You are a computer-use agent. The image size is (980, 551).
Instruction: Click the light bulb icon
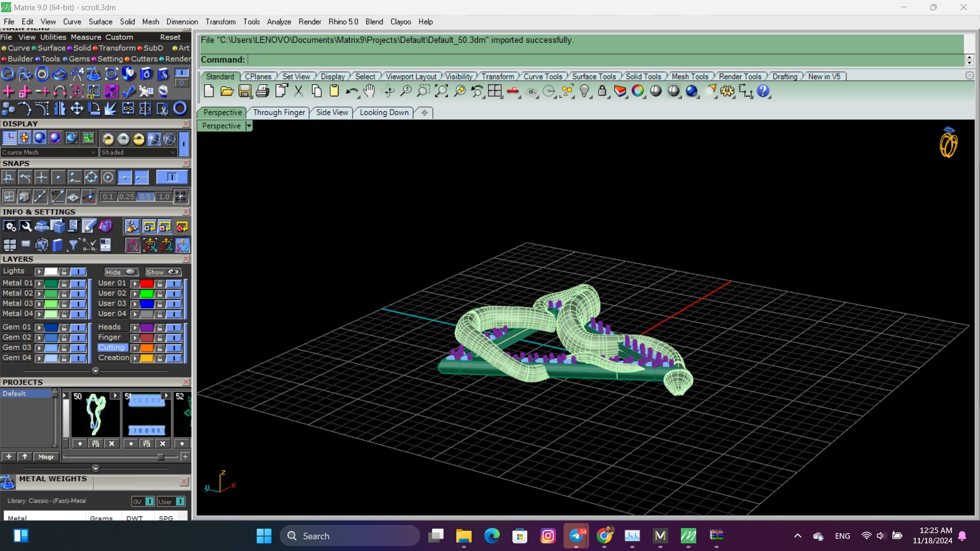584,91
